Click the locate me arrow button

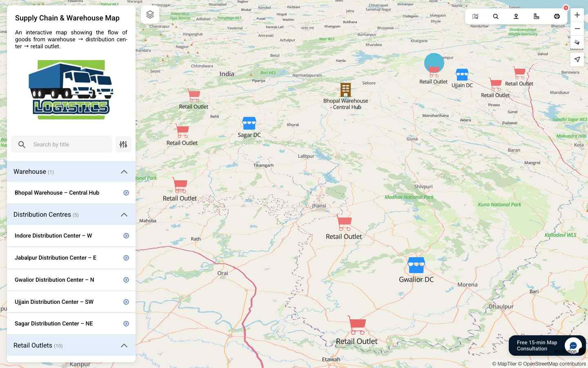577,59
